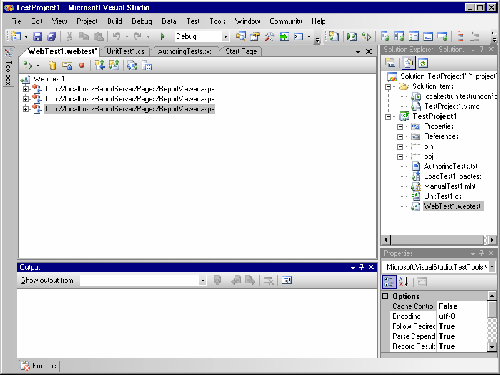Switch to the UnitTest1.cs tab
This screenshot has width=500, height=375.
(125, 51)
